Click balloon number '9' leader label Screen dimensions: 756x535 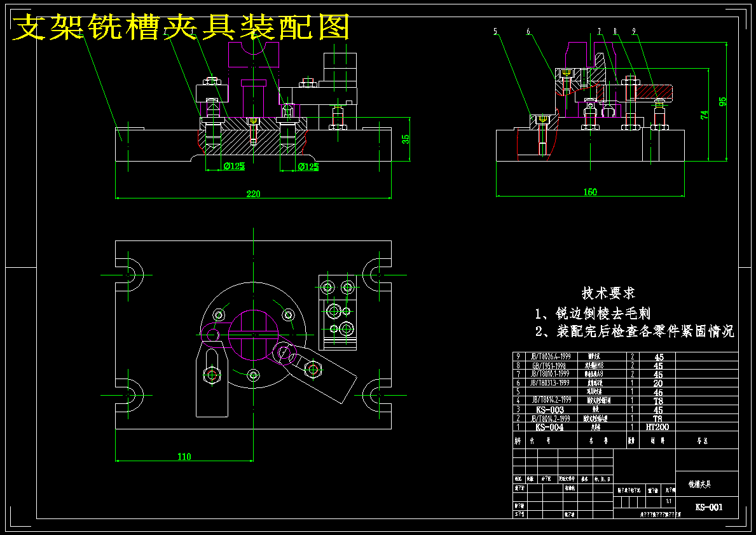pyautogui.click(x=635, y=31)
